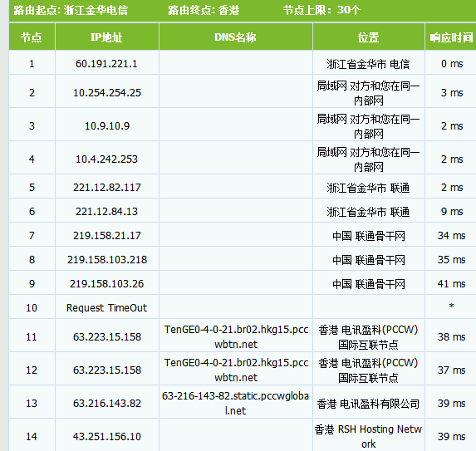Click location 浙江省金华市 电信
This screenshot has height=451, width=476.
point(368,64)
